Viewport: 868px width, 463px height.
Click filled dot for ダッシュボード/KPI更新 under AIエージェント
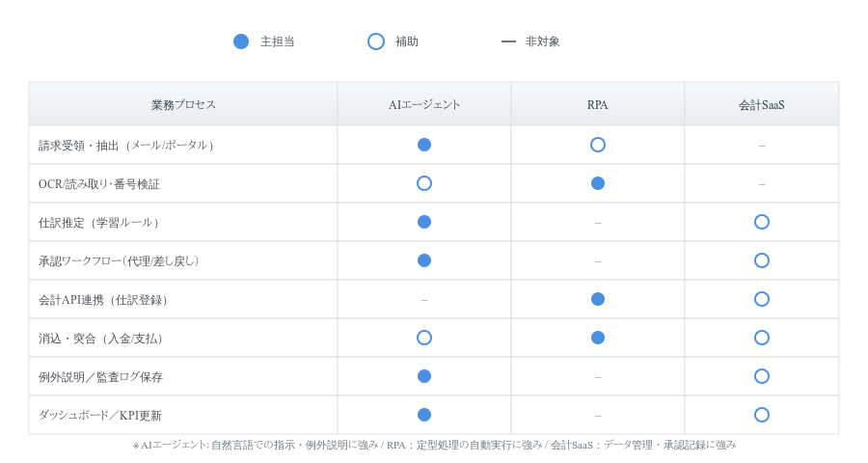pyautogui.click(x=424, y=415)
